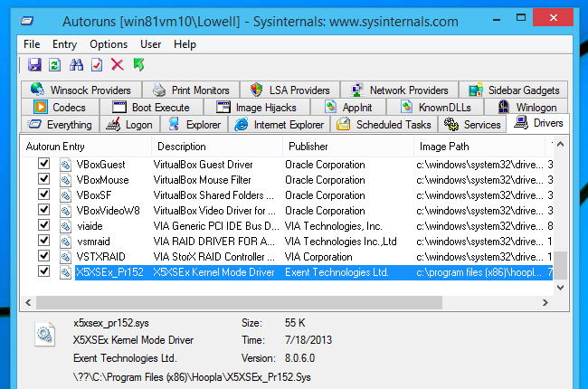Click the VBoxMouse driver file icon
This screenshot has width=588, height=389.
click(x=65, y=180)
